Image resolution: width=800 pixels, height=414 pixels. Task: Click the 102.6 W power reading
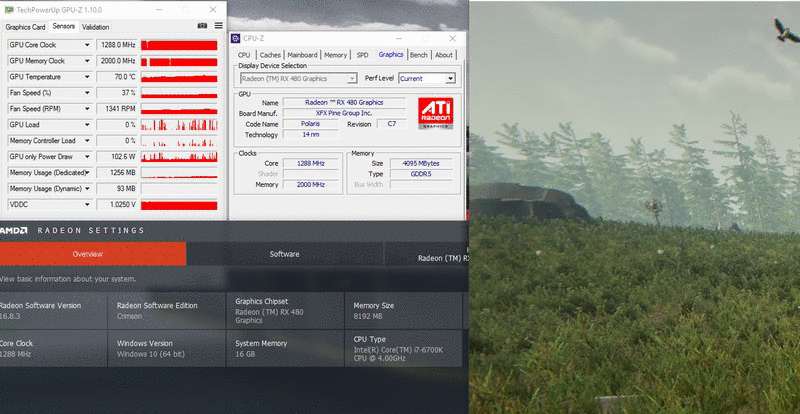coord(117,157)
